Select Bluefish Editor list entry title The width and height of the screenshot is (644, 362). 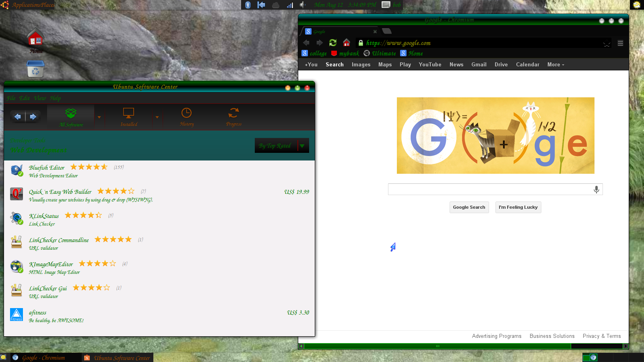point(47,168)
